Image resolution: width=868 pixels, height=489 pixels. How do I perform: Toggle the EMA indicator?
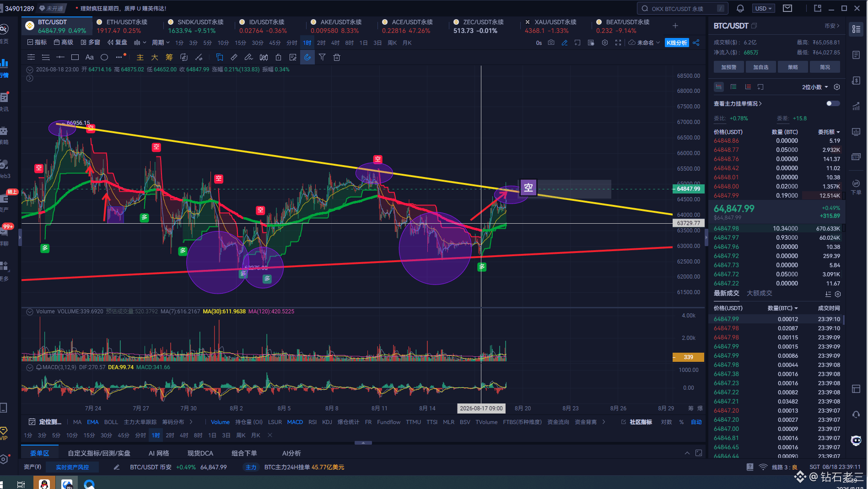(92, 422)
